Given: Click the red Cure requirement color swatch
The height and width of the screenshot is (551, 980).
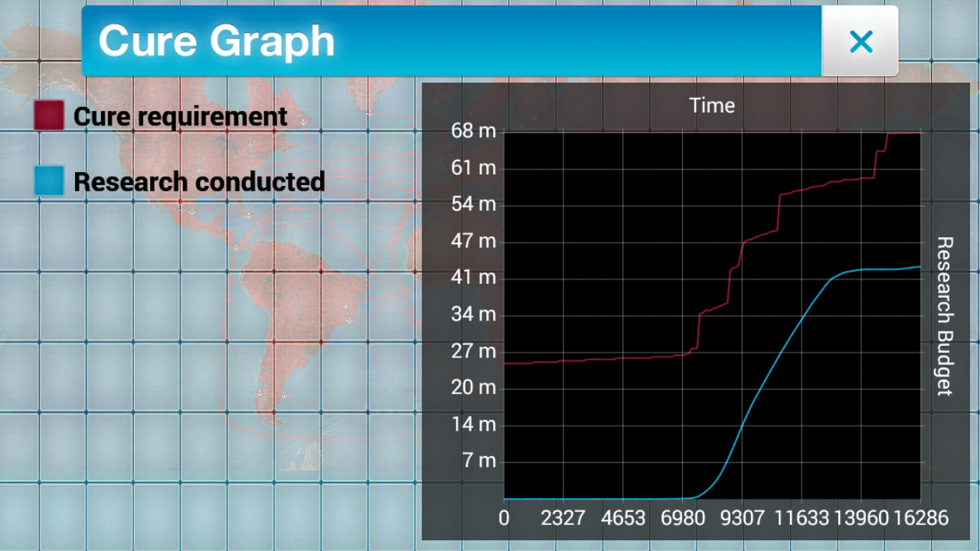Looking at the screenshot, I should pyautogui.click(x=49, y=116).
